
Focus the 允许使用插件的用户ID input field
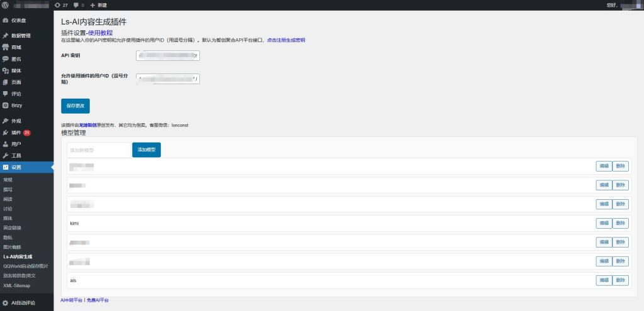[x=168, y=79]
